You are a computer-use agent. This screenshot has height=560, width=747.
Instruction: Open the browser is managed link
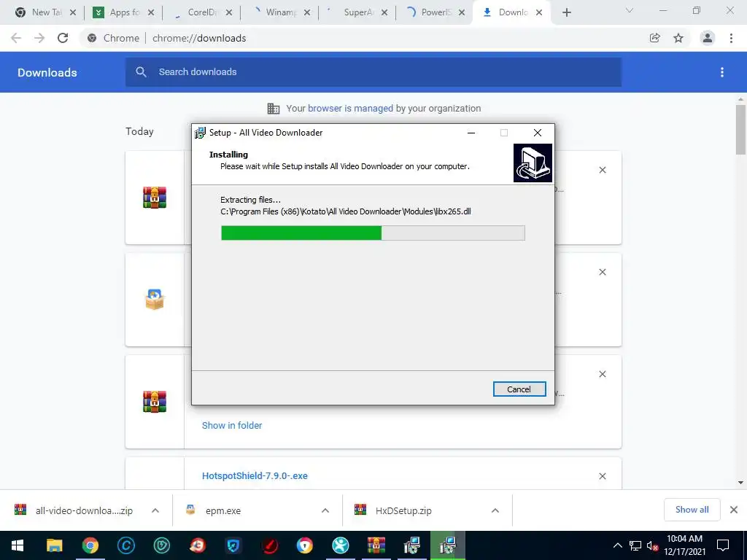pyautogui.click(x=350, y=109)
